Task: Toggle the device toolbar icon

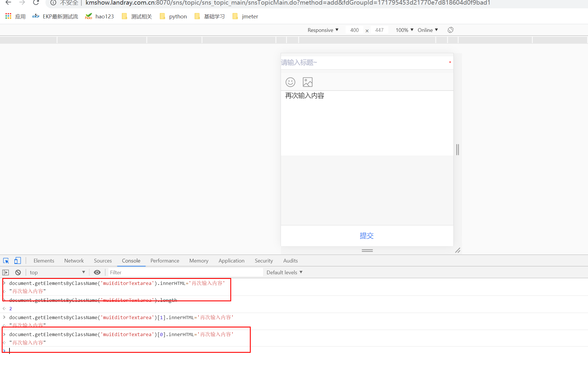Action: click(18, 261)
